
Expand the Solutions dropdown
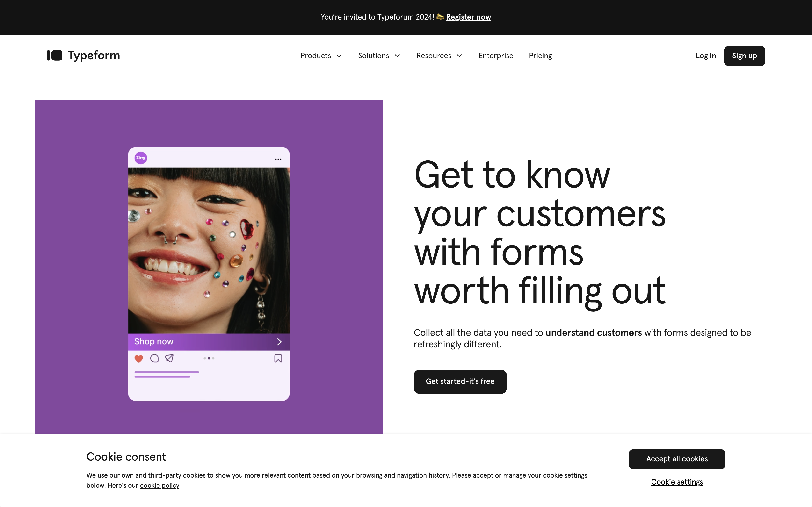click(379, 56)
